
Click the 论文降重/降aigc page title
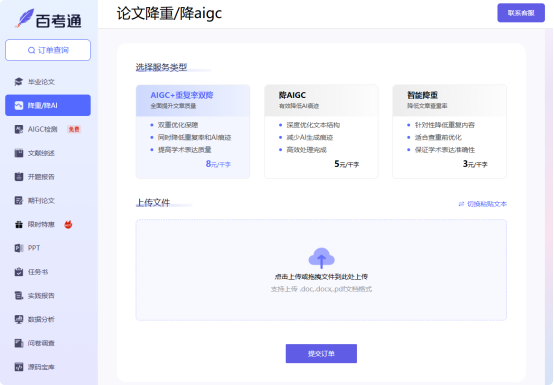(169, 13)
